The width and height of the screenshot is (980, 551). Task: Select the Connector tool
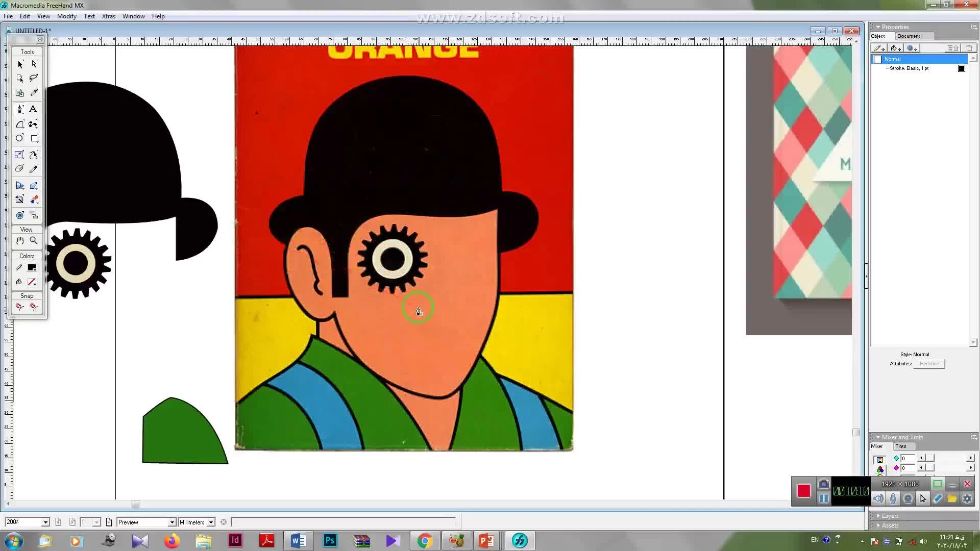pyautogui.click(x=34, y=215)
